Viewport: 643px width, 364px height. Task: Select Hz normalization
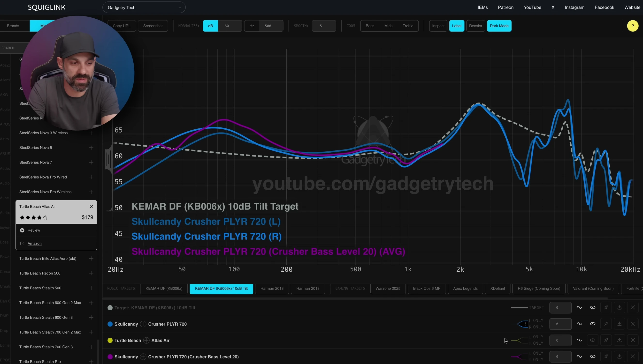coord(252,26)
